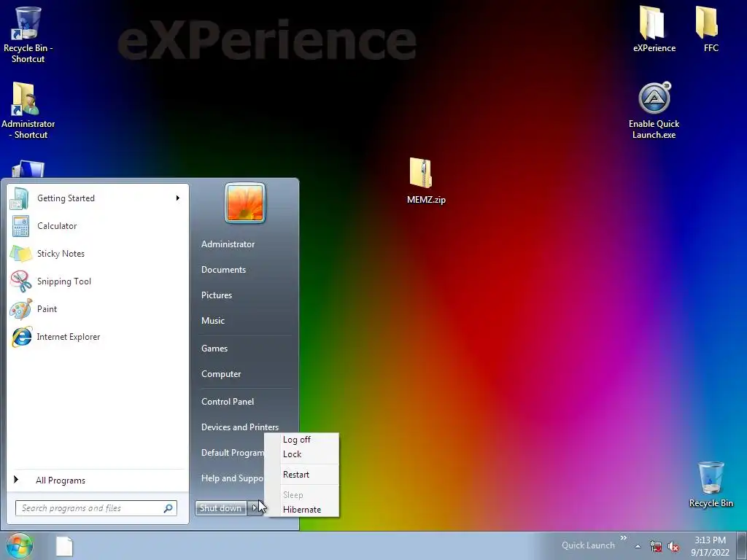The image size is (747, 560).
Task: Open Recycle Bin at desktop bottom right
Action: tap(711, 484)
